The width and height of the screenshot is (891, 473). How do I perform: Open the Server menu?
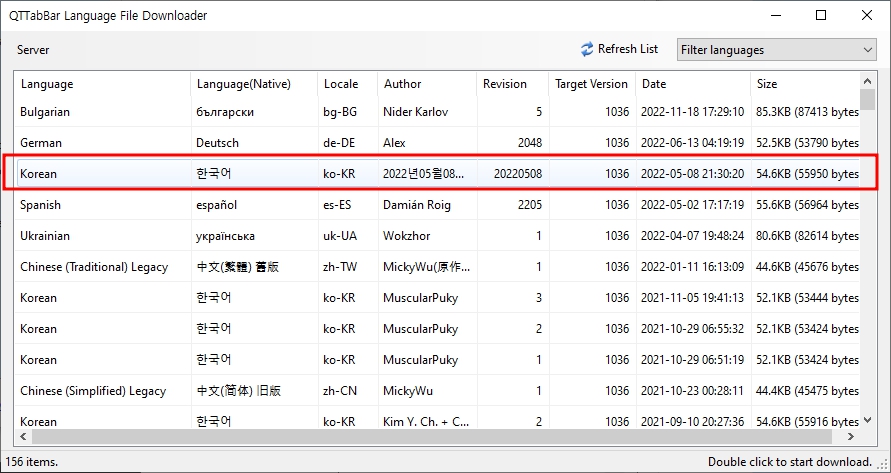[x=33, y=49]
